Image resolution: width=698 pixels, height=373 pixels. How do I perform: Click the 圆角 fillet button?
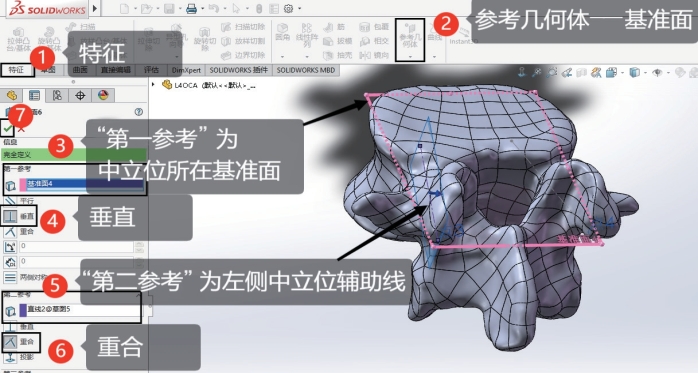pos(283,32)
